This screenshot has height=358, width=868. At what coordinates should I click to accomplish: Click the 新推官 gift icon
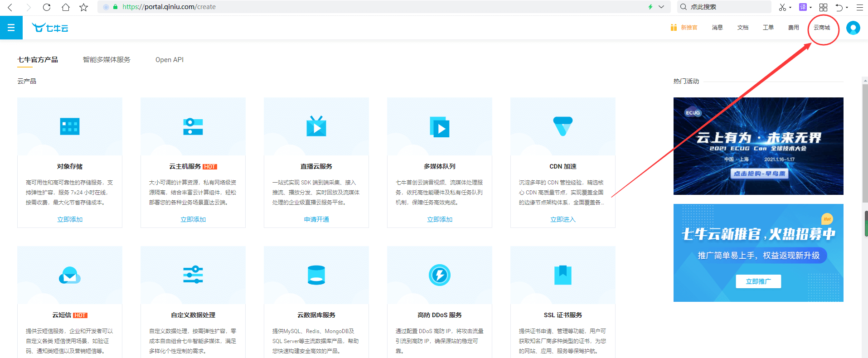[x=674, y=27]
